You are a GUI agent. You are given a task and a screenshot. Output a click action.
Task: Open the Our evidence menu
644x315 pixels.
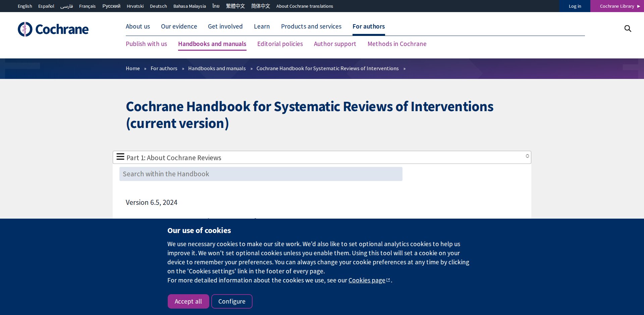coord(179,26)
